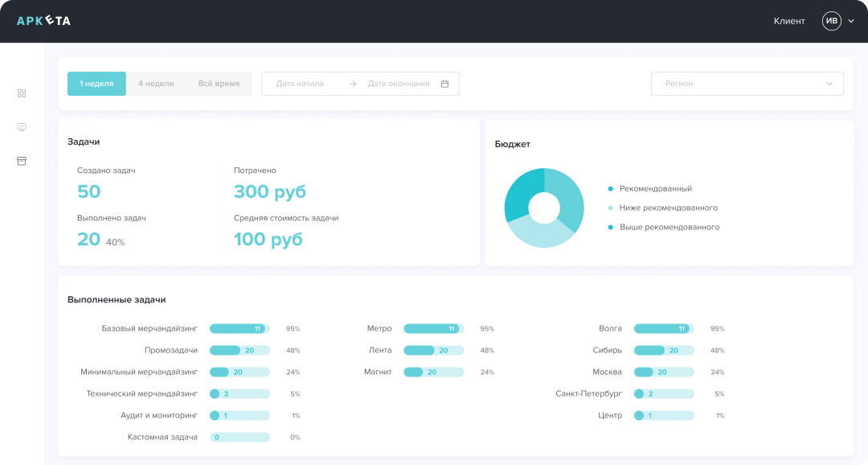Open the archive box sidebar icon
Viewport: 868px width, 465px height.
pyautogui.click(x=22, y=161)
